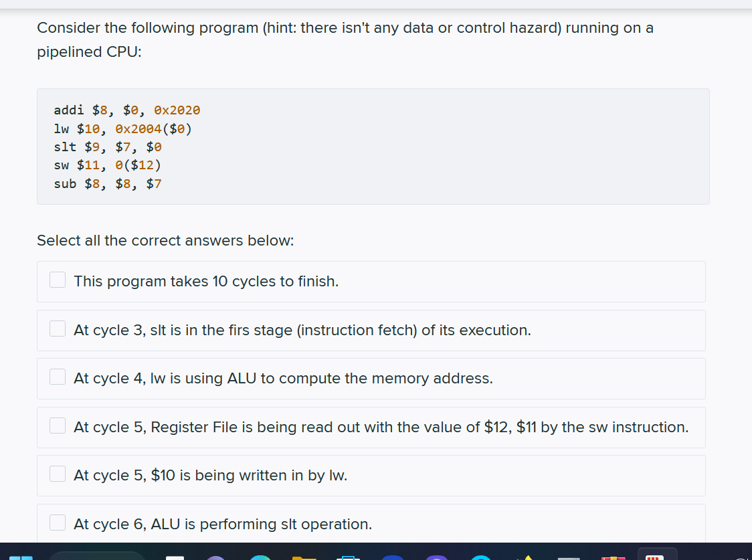Click the 'lw $10, 0x2004($0)' instruction line
Viewport: 752px width, 560px height.
122,128
